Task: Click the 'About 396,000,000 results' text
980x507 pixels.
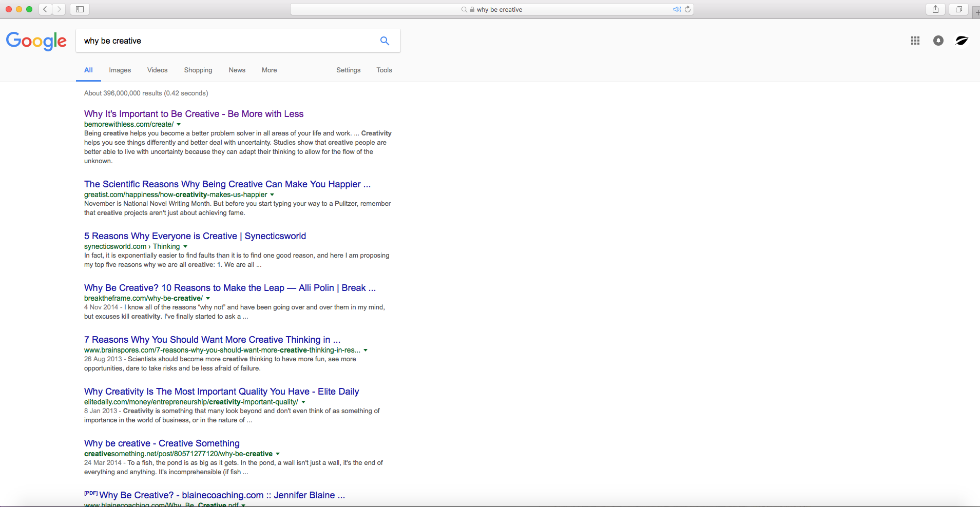Action: pos(146,93)
